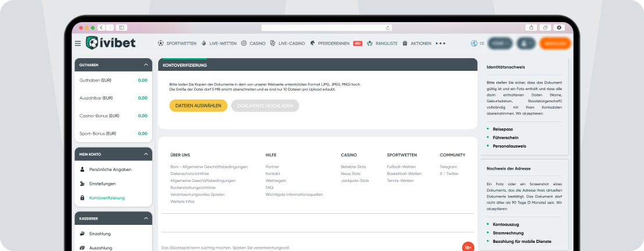Image resolution: width=644 pixels, height=251 pixels.
Task: Click Neue Slots link
Action: pyautogui.click(x=350, y=174)
